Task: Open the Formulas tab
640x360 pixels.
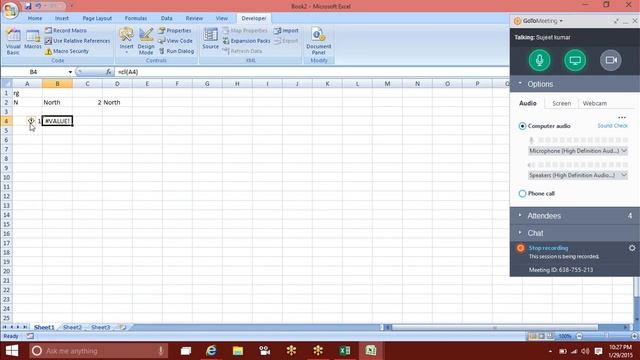Action: point(136,18)
